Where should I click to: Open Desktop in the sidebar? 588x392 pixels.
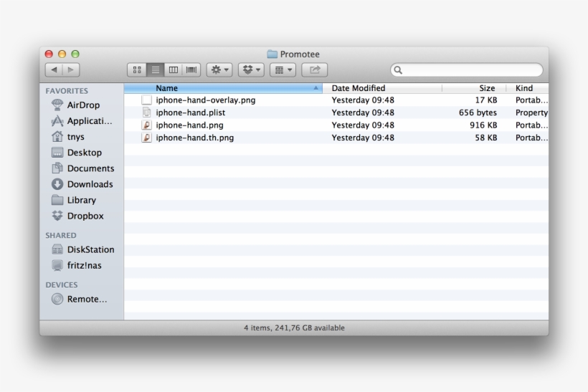(82, 153)
